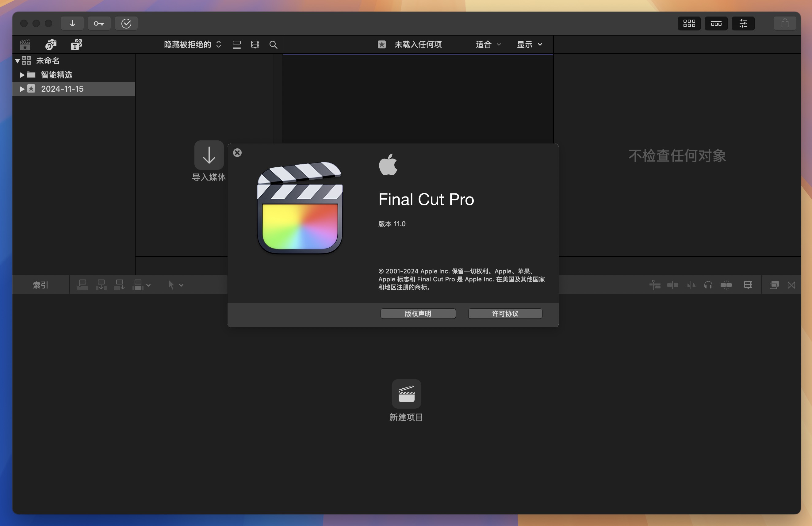
Task: Click the overwrite clip icon
Action: pyautogui.click(x=137, y=285)
